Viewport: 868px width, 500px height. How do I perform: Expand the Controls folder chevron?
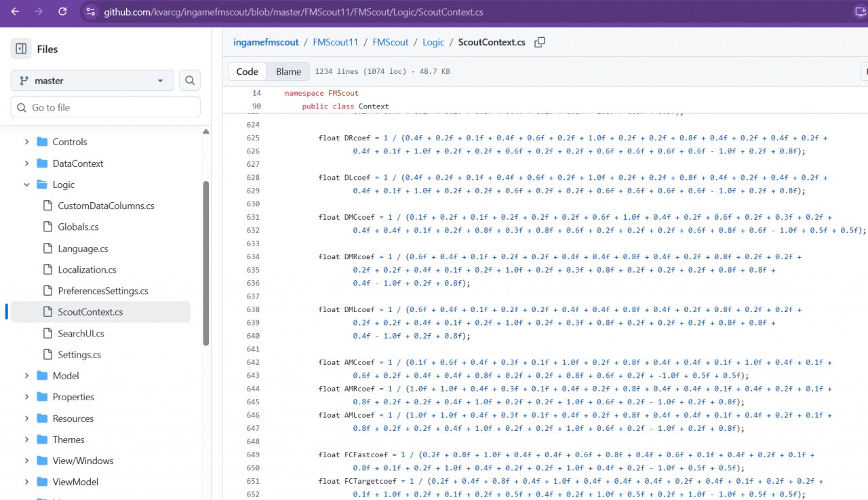tap(26, 142)
